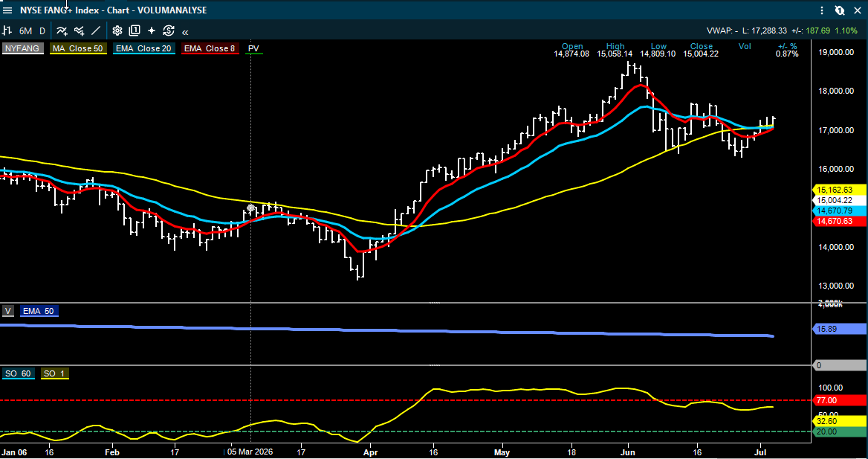
Task: Click the red 77.00 oscillator level tag
Action: pos(839,400)
